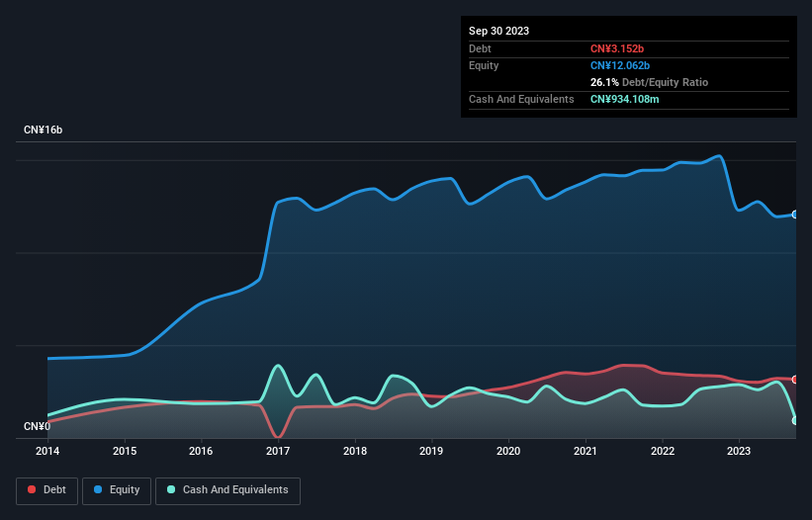This screenshot has width=812, height=520.
Task: Click the red Debt legend dot
Action: [x=32, y=489]
